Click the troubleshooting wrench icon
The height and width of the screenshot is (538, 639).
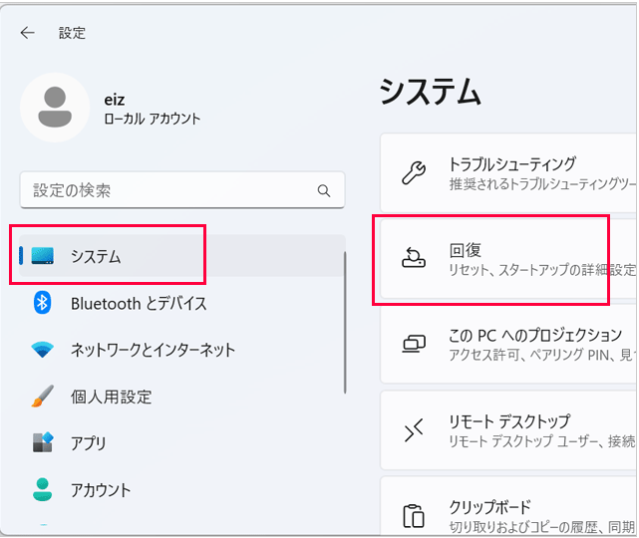click(x=413, y=173)
